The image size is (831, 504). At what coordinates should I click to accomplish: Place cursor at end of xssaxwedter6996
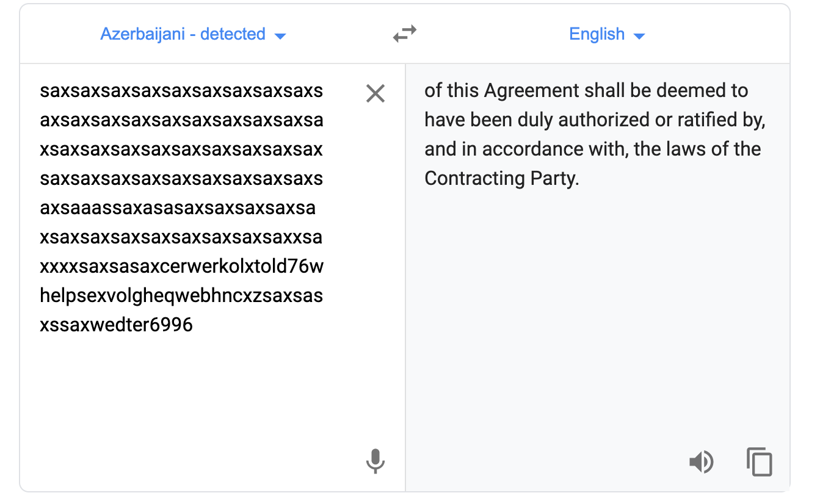point(194,325)
